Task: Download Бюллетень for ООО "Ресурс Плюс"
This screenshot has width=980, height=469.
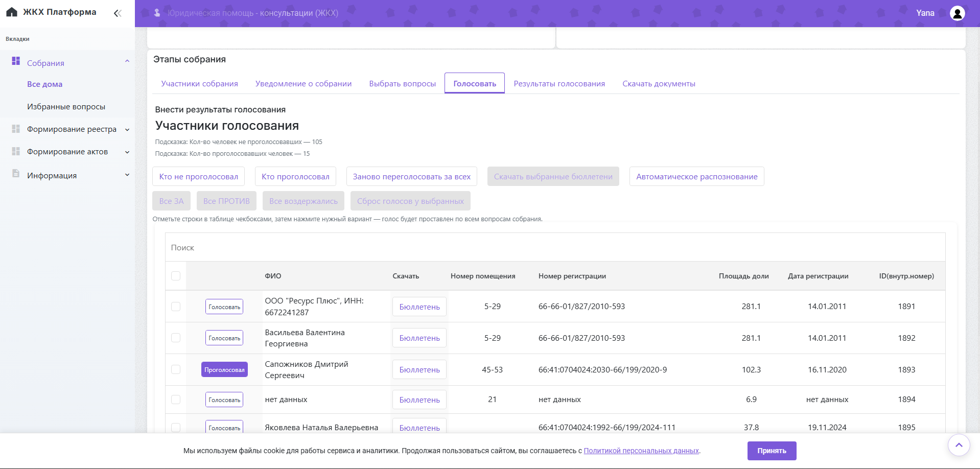Action: pos(419,307)
